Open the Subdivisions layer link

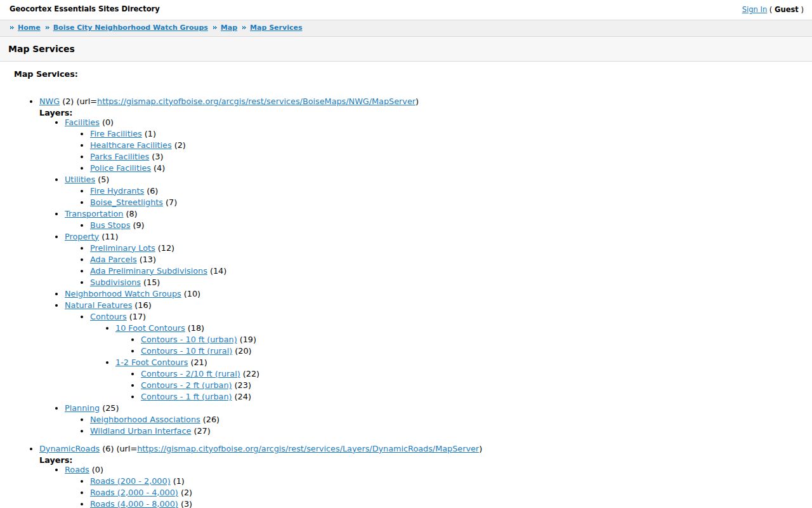coord(115,283)
